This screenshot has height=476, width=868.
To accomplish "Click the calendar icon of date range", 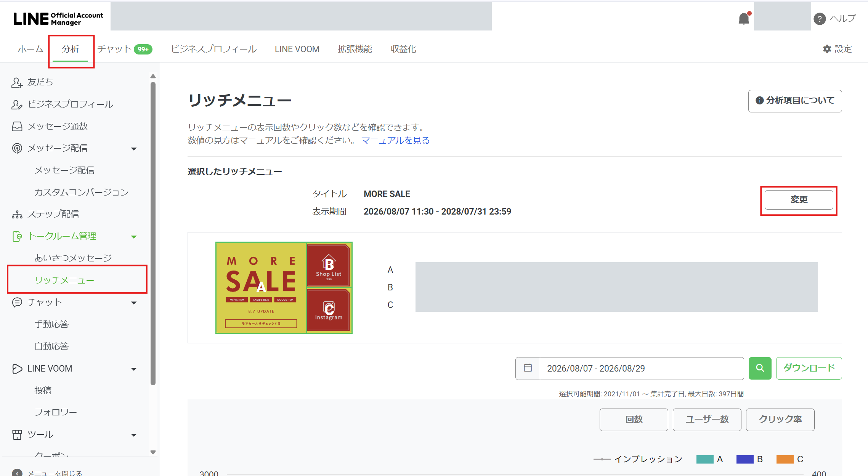I will [528, 368].
